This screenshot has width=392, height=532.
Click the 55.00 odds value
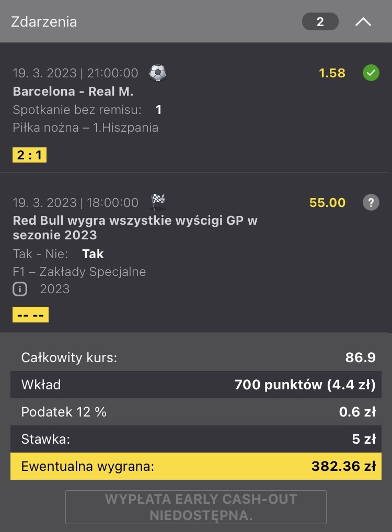tap(327, 202)
